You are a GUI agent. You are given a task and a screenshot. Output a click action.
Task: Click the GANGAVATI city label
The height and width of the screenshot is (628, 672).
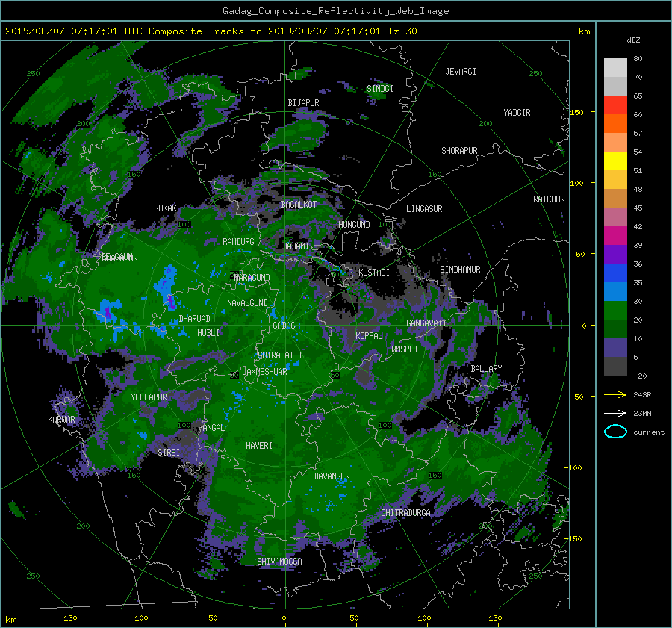click(426, 323)
